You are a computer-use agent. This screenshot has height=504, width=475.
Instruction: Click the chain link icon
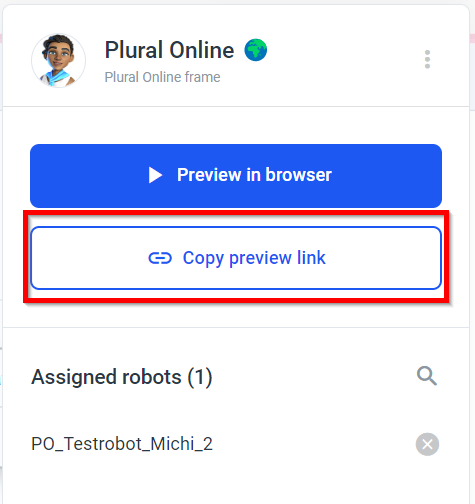tap(160, 258)
